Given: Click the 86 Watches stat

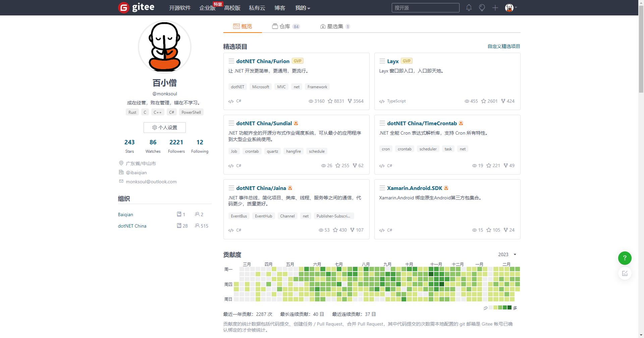Looking at the screenshot, I should (153, 146).
